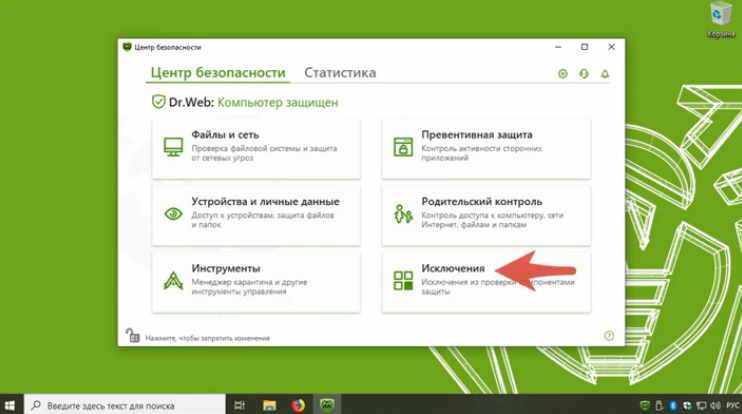The width and height of the screenshot is (742, 414).
Task: Click the padlock to forbid changes
Action: (132, 335)
